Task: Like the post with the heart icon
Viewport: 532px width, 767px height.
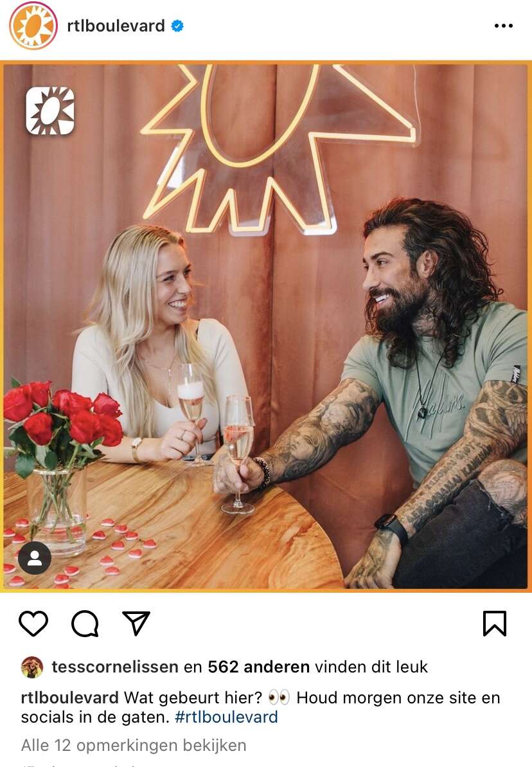Action: (x=33, y=623)
